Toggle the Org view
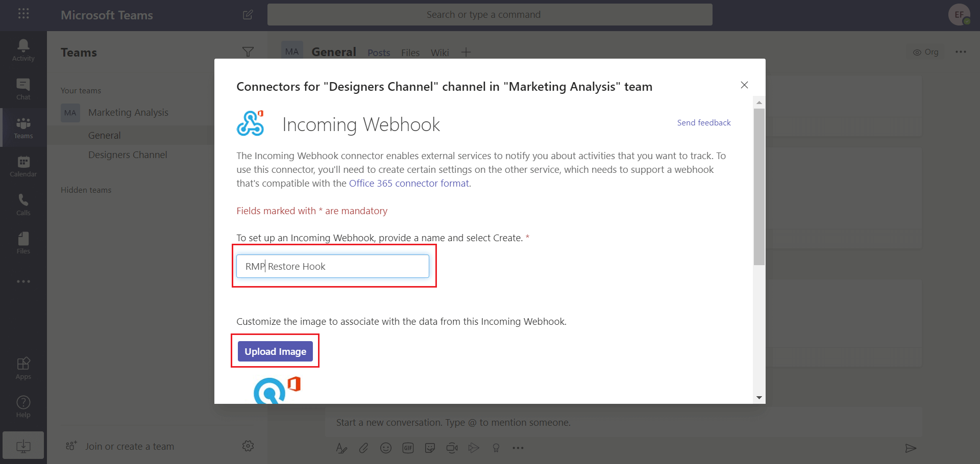The image size is (980, 464). [x=925, y=51]
